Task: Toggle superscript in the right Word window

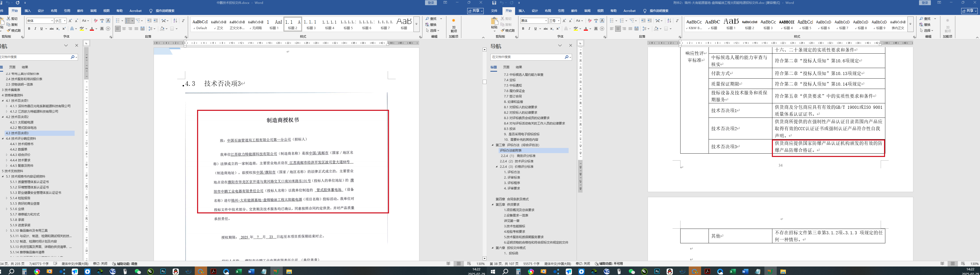Action: (x=558, y=29)
